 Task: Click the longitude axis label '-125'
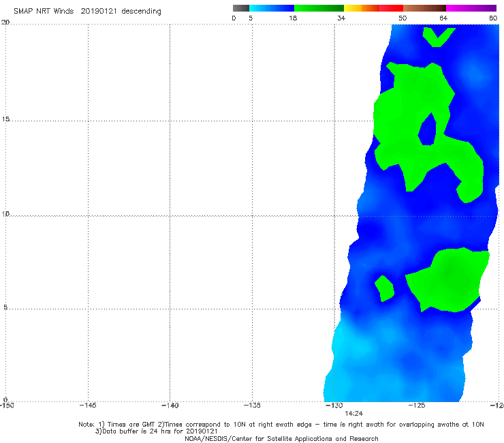pos(417,406)
